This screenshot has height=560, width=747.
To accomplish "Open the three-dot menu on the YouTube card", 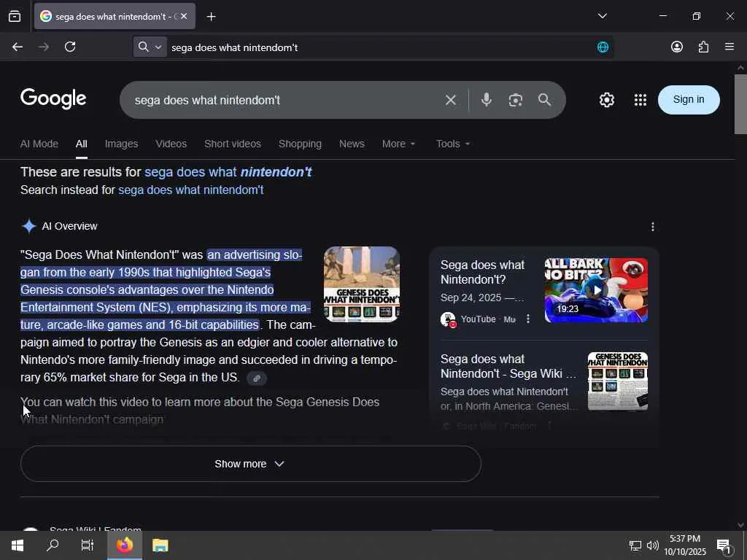I will click(528, 319).
